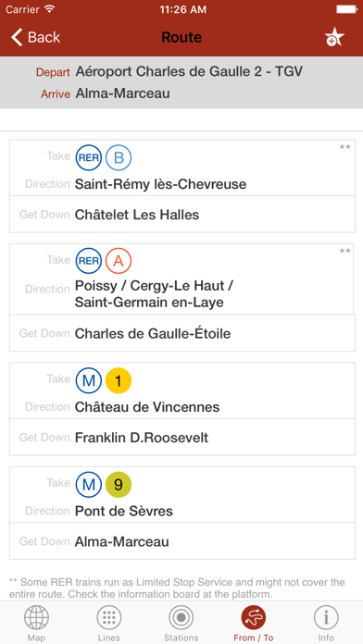Tap the Metro M logo beside line 1

tap(88, 380)
